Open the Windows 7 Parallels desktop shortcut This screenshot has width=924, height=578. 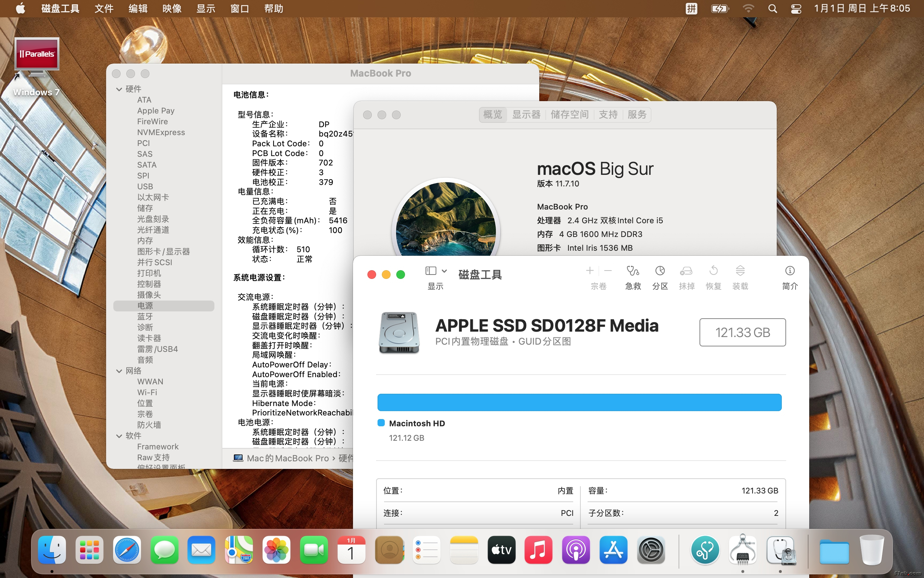[37, 66]
